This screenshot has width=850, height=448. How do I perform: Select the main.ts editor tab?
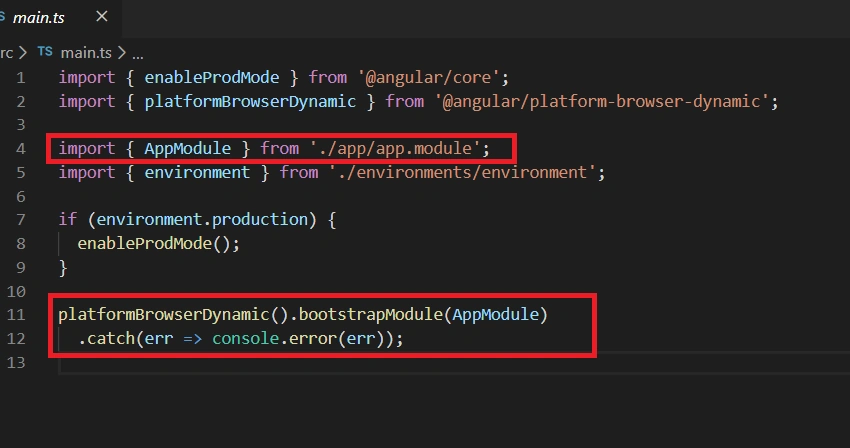(x=54, y=17)
